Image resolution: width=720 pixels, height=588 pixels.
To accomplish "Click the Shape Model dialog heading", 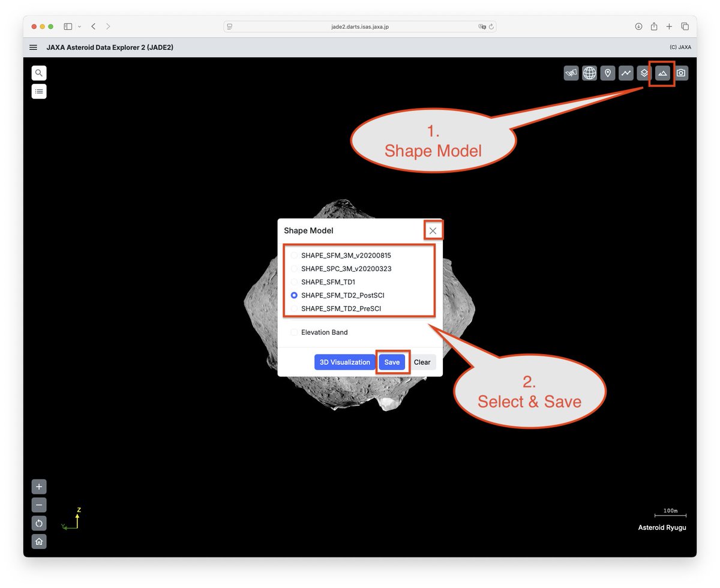I will tap(308, 231).
